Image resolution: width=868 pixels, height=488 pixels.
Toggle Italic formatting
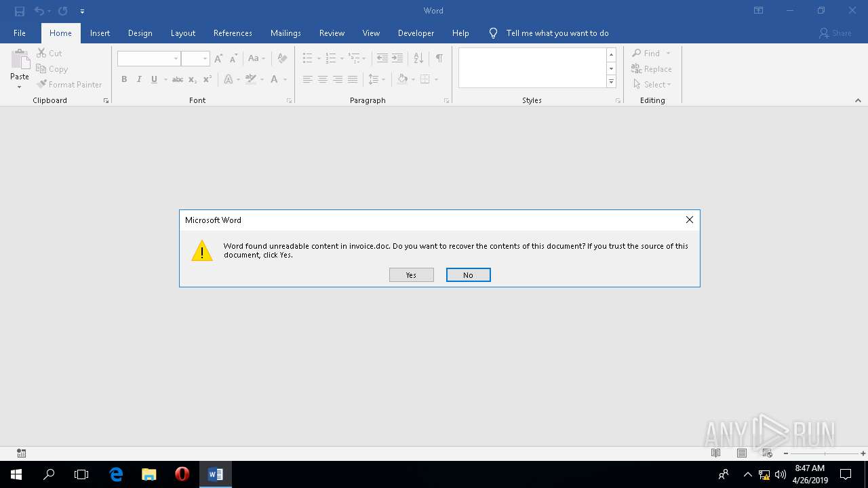coord(139,79)
